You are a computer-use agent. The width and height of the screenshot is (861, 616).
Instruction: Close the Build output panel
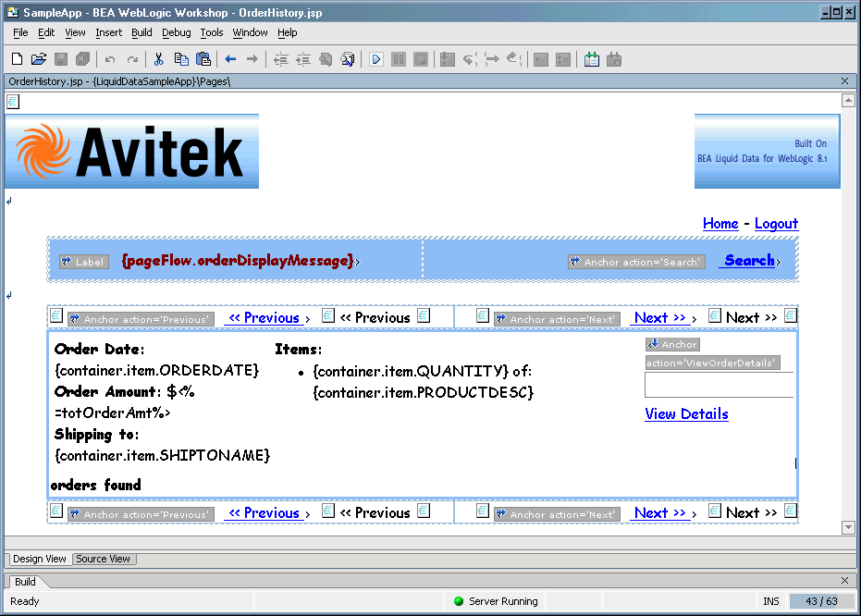click(845, 580)
